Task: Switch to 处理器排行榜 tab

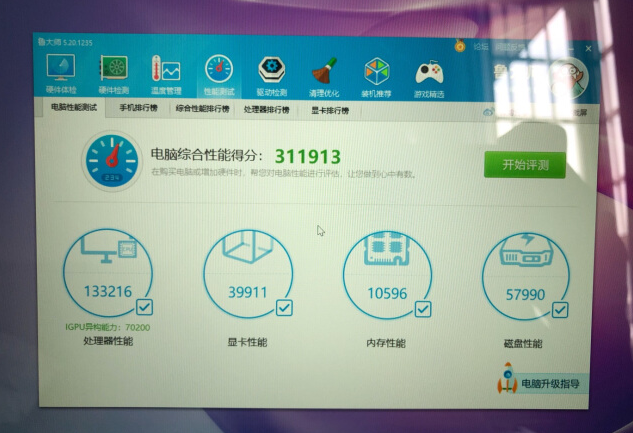Action: coord(266,110)
